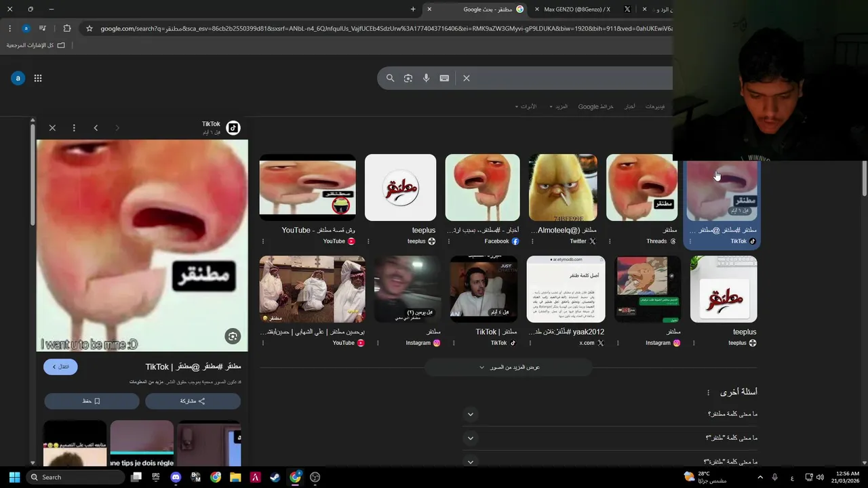The width and height of the screenshot is (868, 488).
Task: Select the أخبار (News) search tab
Action: [630, 106]
